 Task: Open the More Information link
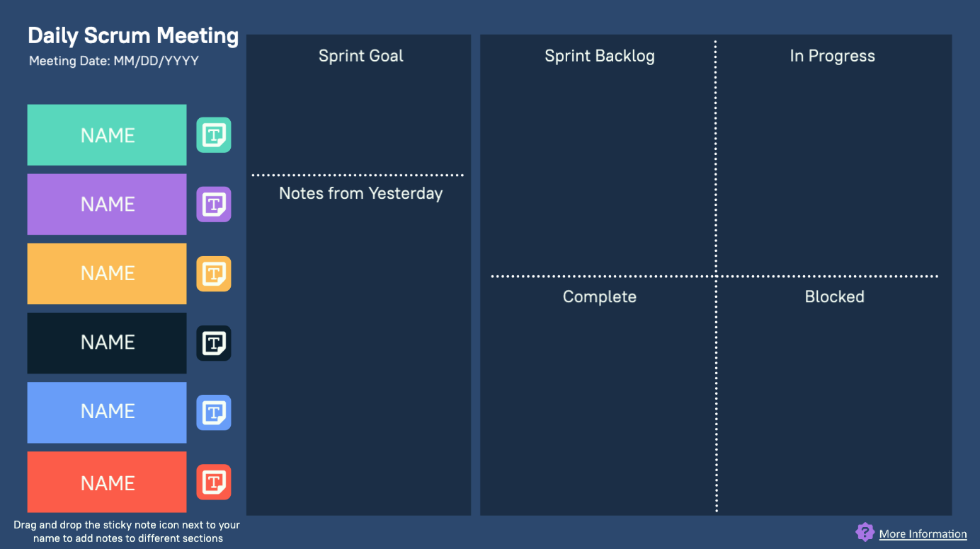tap(923, 534)
